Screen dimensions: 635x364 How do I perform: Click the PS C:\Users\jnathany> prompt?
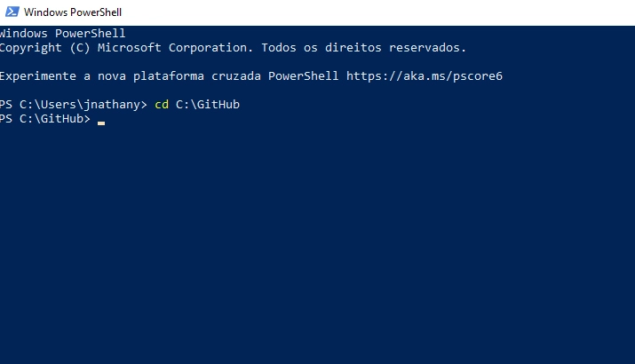(74, 105)
